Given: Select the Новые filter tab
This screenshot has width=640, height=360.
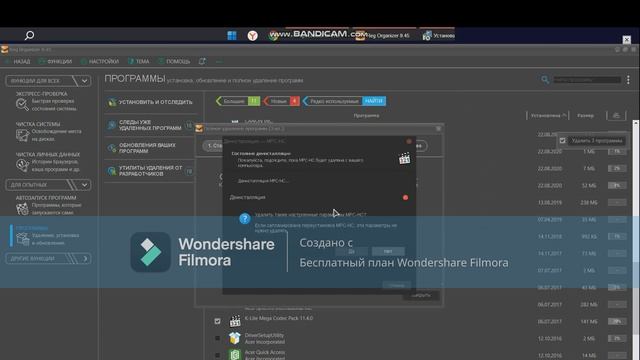Looking at the screenshot, I should (x=282, y=101).
